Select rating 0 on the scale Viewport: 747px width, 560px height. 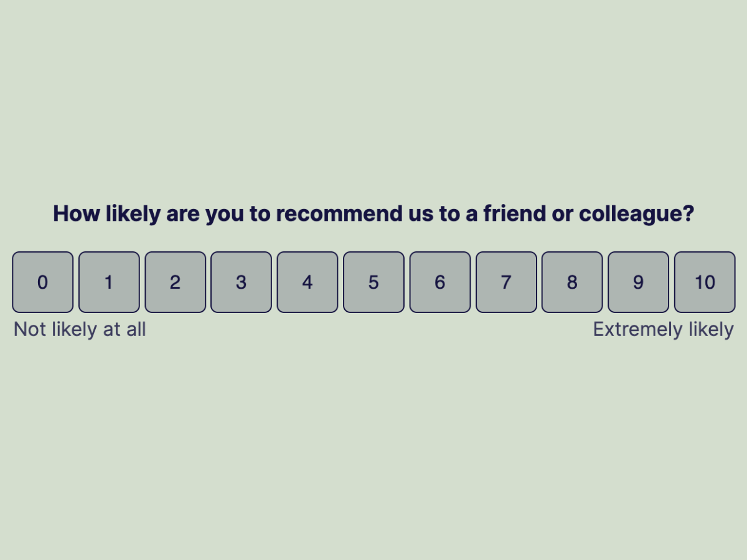pos(42,282)
